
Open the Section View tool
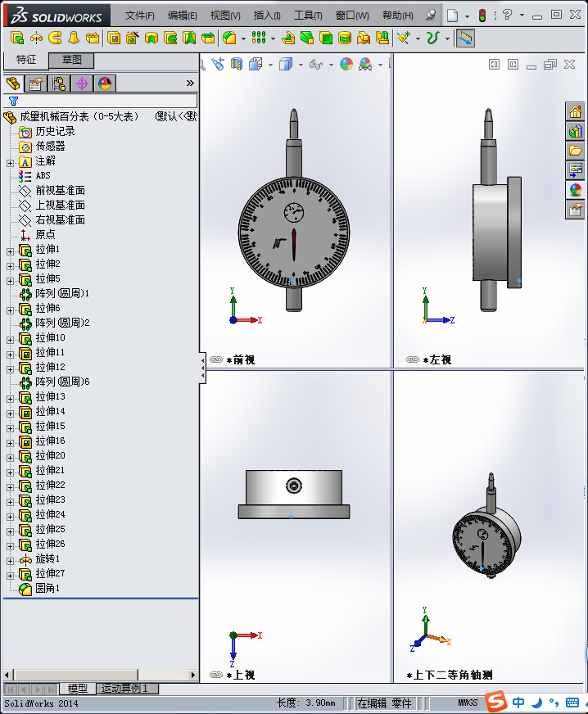(x=237, y=64)
